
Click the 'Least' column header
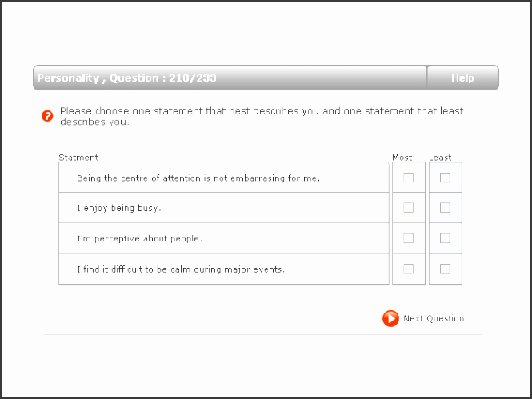click(440, 158)
